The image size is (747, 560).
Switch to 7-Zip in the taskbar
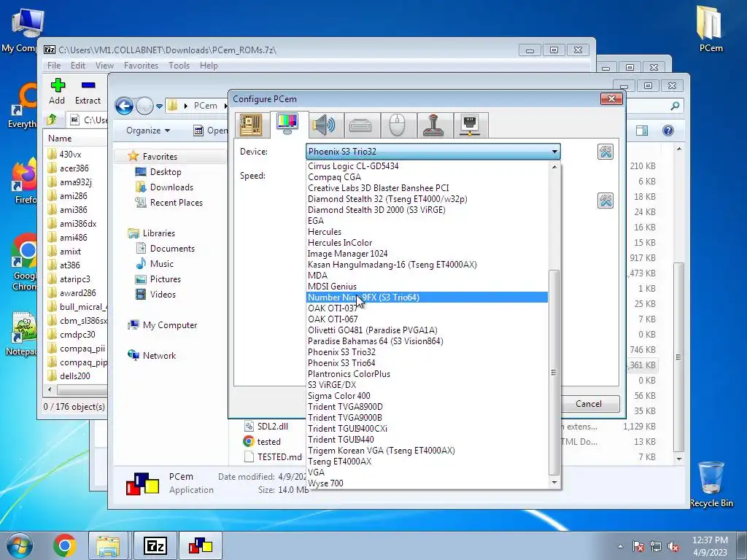pyautogui.click(x=155, y=545)
